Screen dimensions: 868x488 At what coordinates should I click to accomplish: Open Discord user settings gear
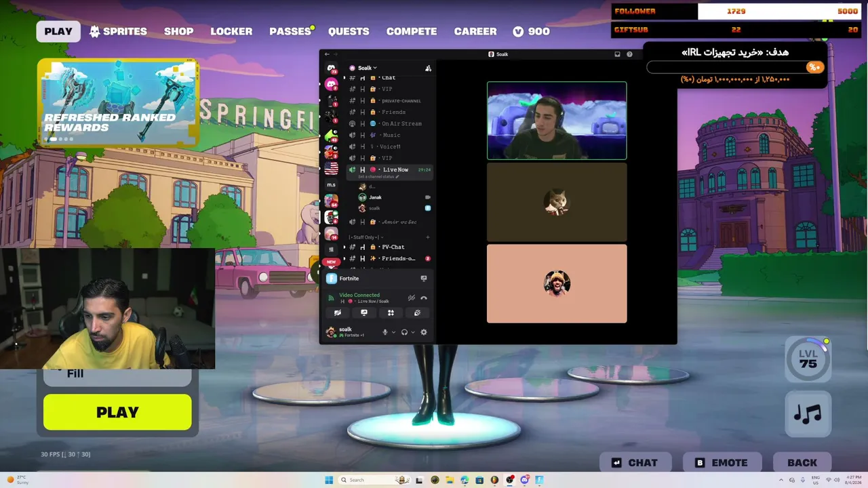[x=424, y=332]
